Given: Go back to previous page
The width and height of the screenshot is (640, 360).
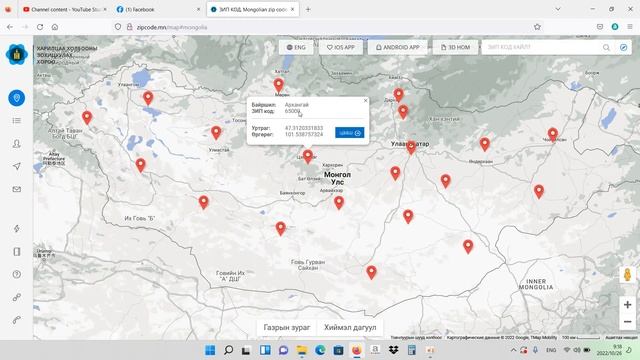Looking at the screenshot, I should (10, 27).
